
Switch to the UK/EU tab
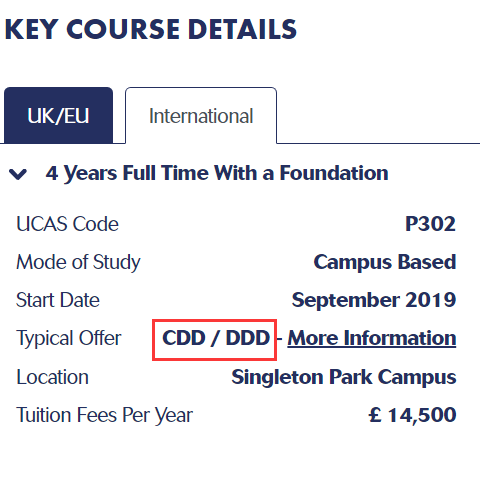pyautogui.click(x=58, y=115)
